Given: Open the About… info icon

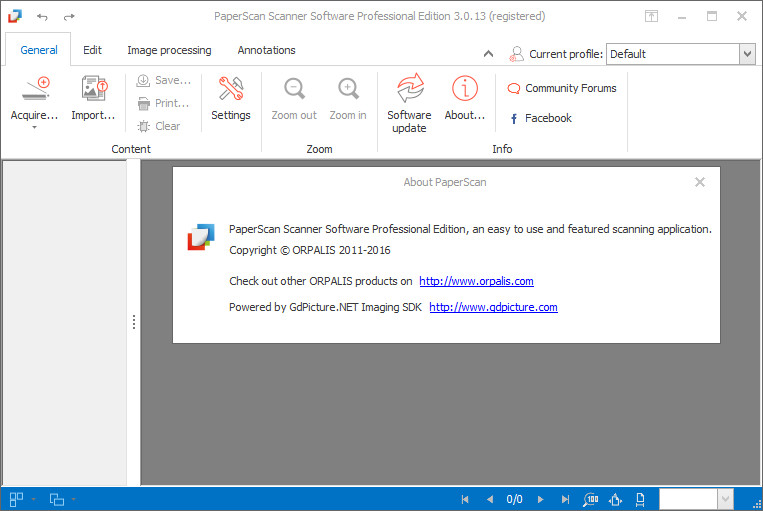Looking at the screenshot, I should tap(465, 89).
